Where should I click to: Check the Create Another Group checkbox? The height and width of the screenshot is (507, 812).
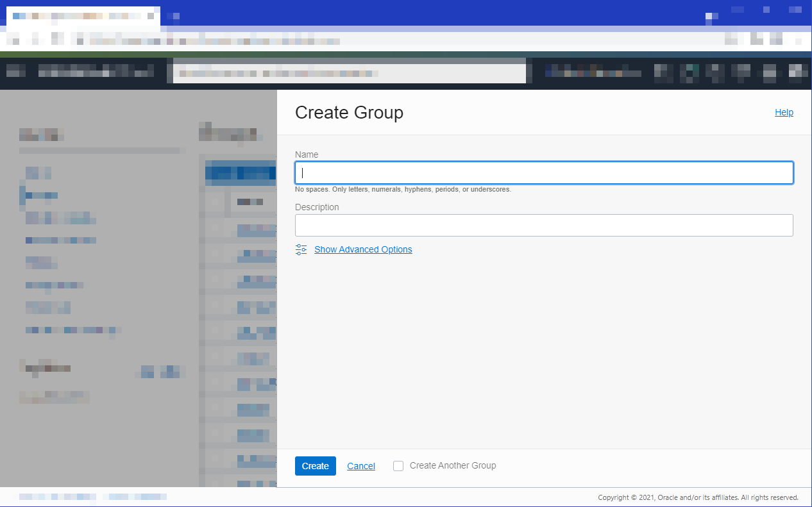[x=398, y=466]
